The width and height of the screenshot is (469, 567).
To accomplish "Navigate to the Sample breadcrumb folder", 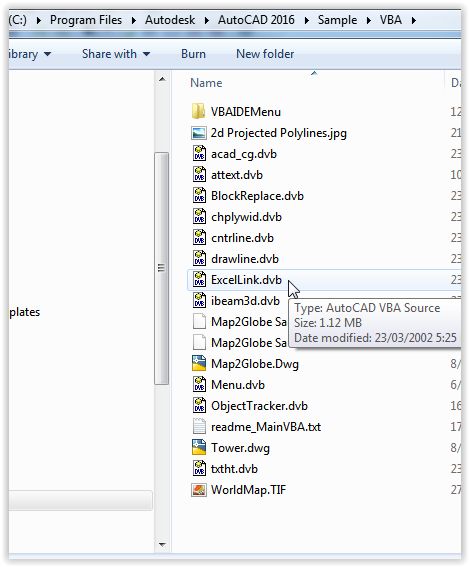I will click(x=337, y=20).
